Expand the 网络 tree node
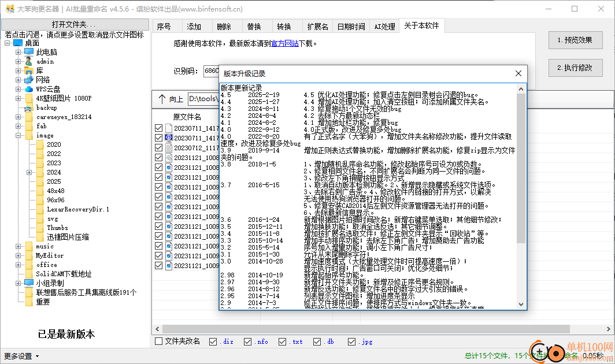 pyautogui.click(x=18, y=80)
